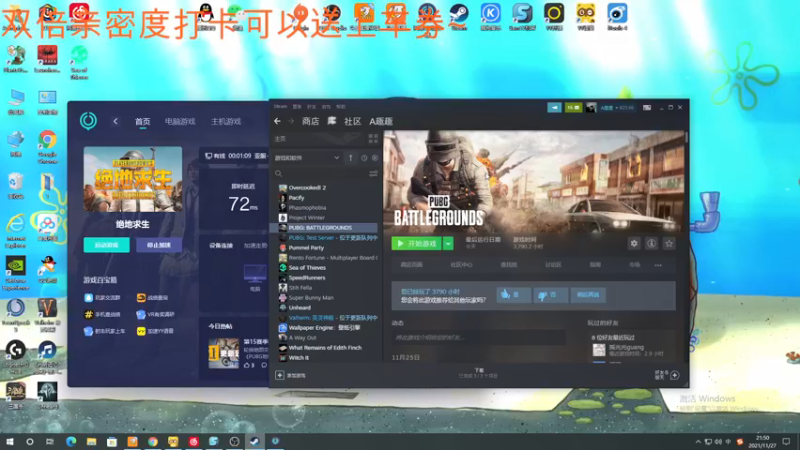Click the blue announcement icon in Steam header
This screenshot has width=800, height=450.
click(554, 108)
